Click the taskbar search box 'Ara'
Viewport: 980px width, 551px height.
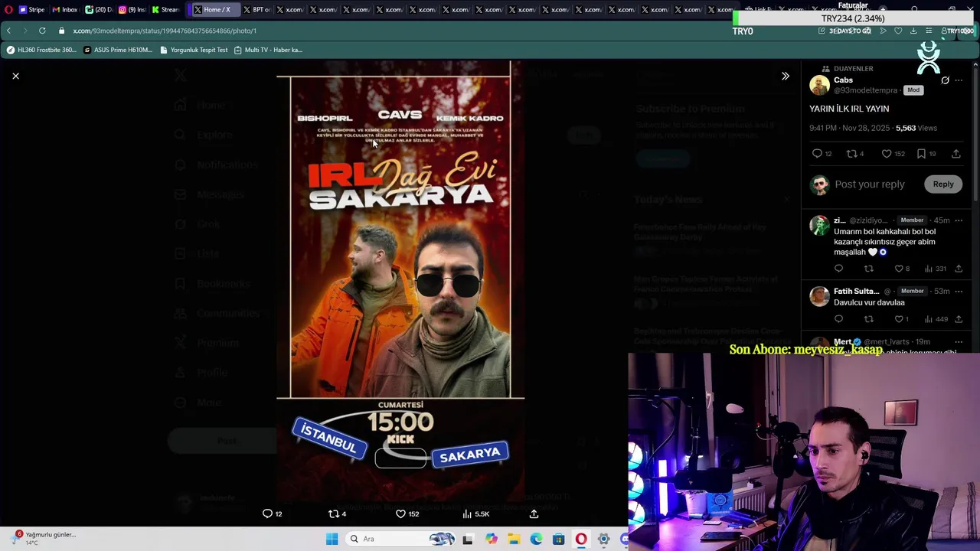[400, 540]
